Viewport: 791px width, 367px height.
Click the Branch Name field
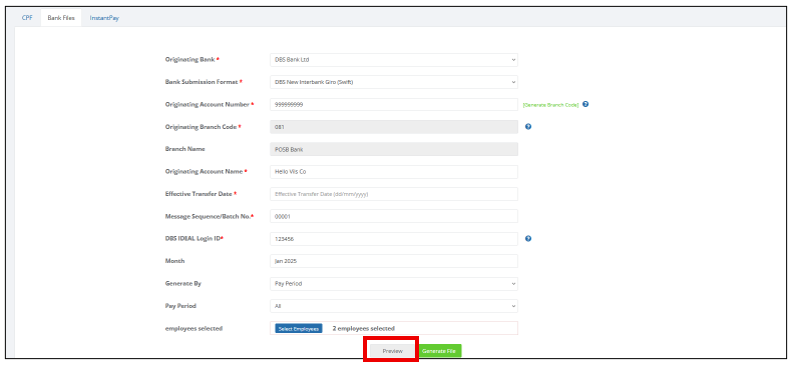point(394,149)
